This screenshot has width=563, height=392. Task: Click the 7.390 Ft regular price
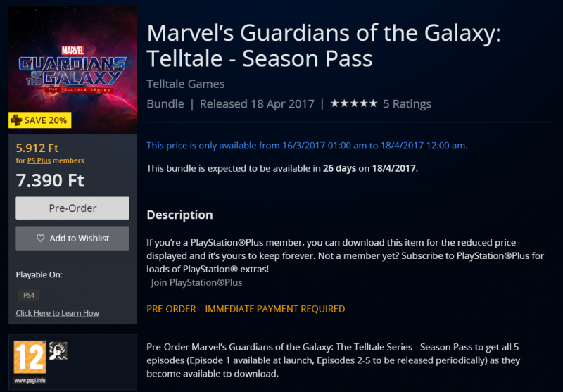[49, 181]
